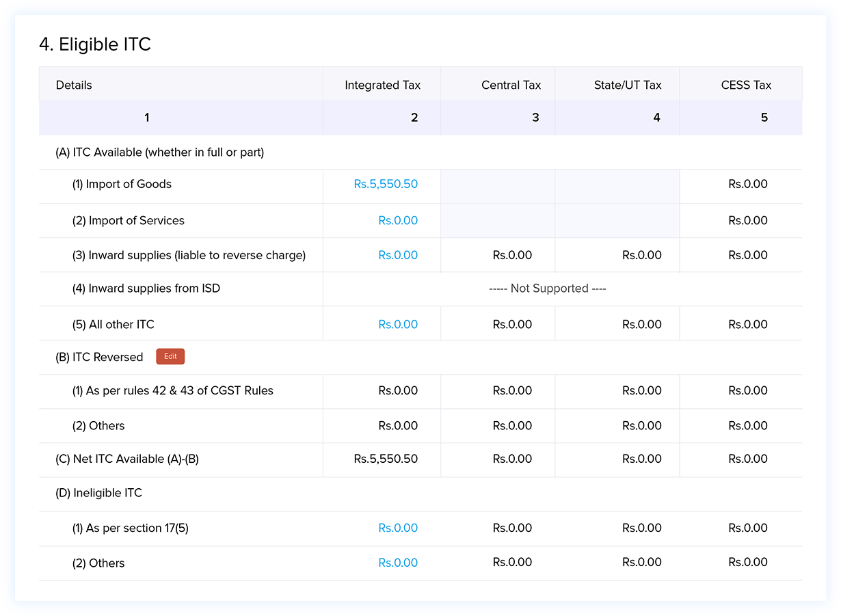
Task: Select '(2) Others' label under ITC Reversed
Action: pyautogui.click(x=98, y=425)
